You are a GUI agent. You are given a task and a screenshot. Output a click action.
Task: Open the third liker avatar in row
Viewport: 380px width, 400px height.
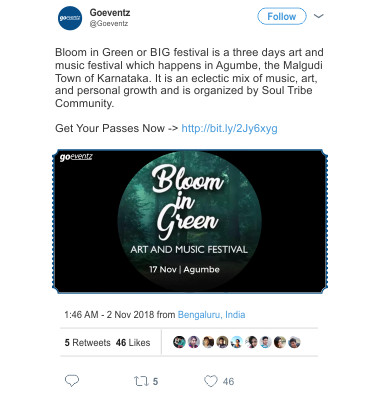coord(208,342)
